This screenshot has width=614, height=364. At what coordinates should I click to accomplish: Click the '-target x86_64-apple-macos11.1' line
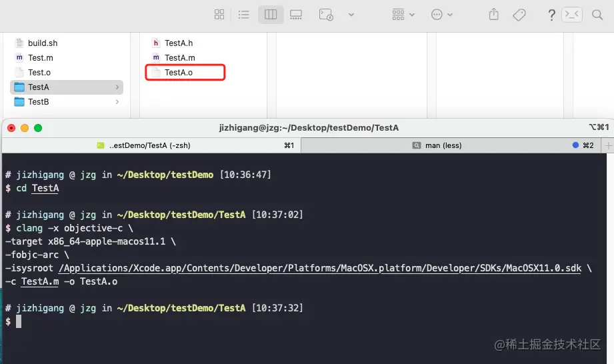(x=91, y=241)
